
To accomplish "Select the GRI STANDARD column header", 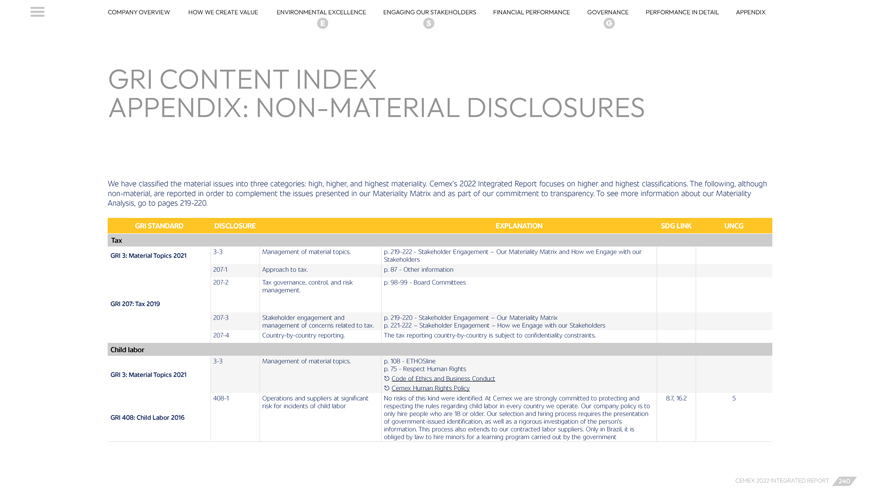I will (159, 226).
